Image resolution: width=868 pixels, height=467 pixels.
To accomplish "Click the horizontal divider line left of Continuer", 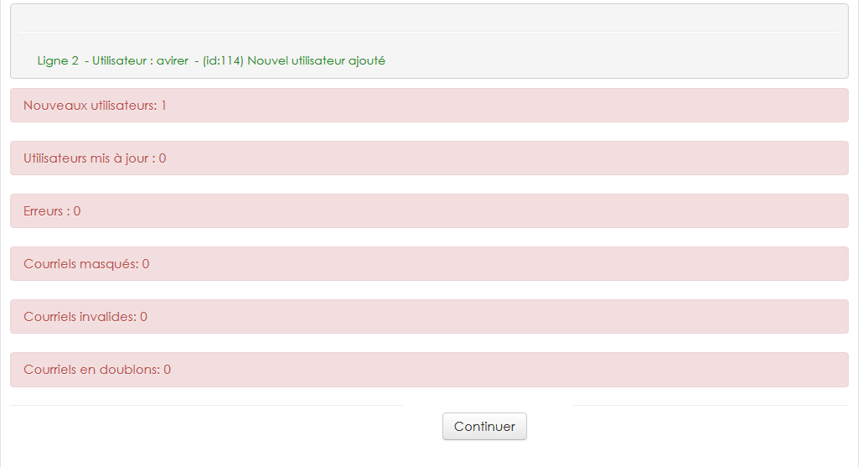I will point(205,406).
